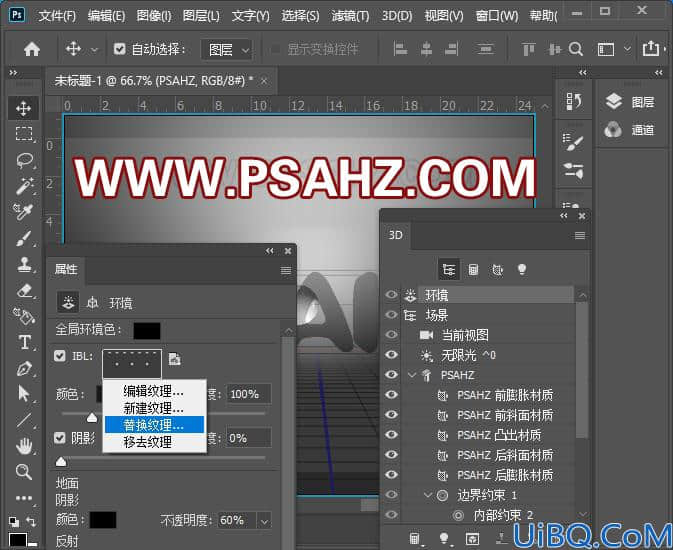Open the 图层 auto-select dropdown
The width and height of the screenshot is (673, 550).
(227, 50)
